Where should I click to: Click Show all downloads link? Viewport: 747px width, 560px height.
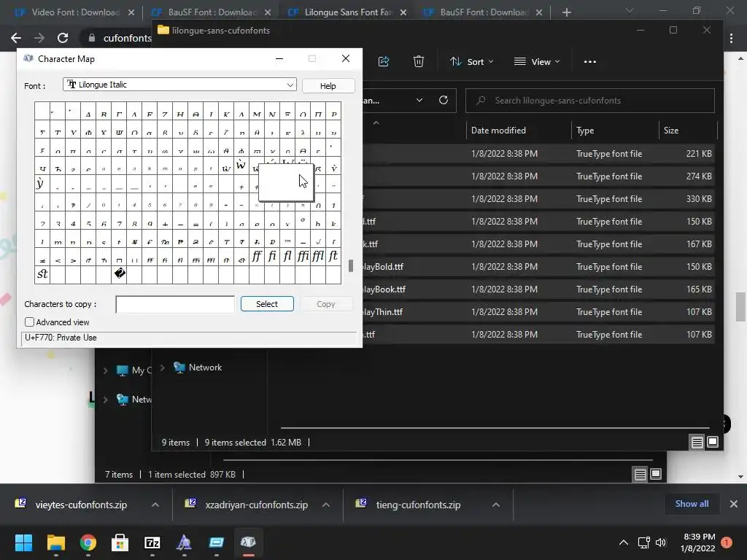pos(692,504)
